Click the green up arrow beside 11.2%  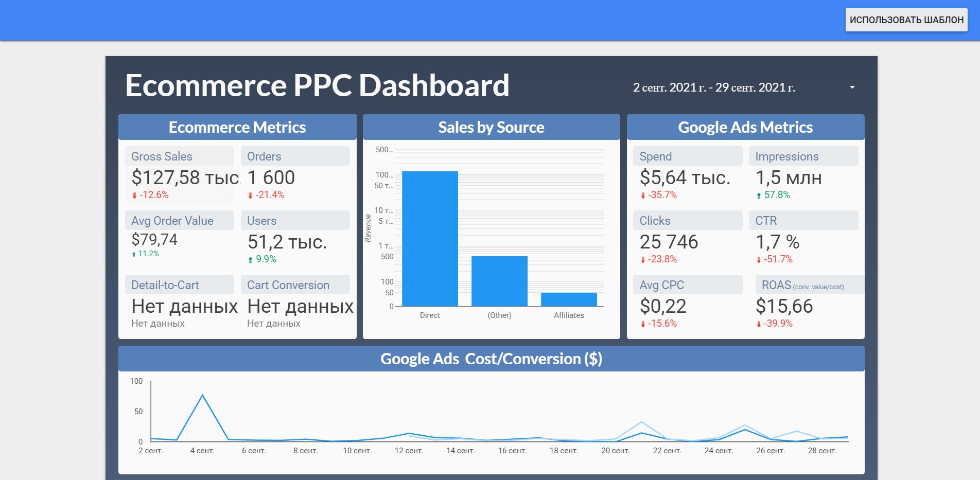[x=134, y=254]
